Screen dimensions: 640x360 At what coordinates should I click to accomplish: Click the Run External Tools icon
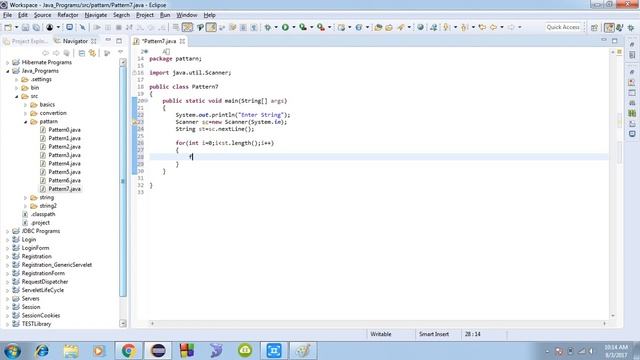(321, 27)
